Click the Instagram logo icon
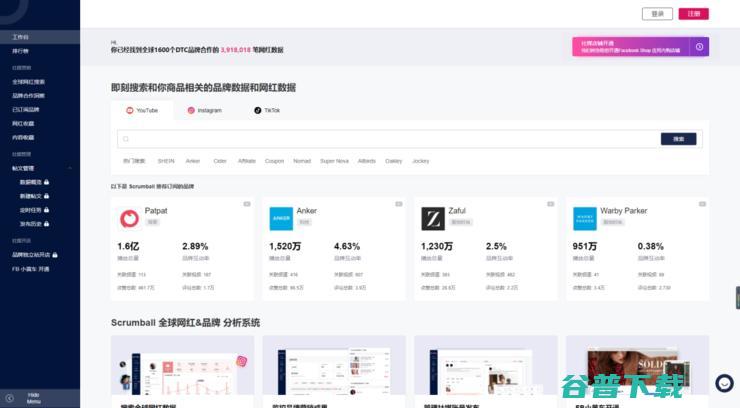The width and height of the screenshot is (740, 408). pyautogui.click(x=191, y=110)
